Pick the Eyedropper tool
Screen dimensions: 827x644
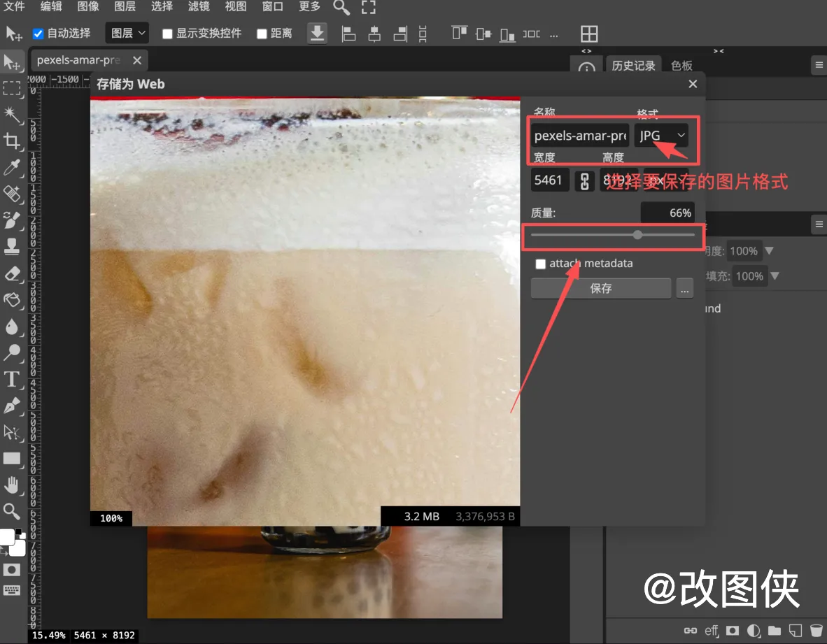point(12,167)
